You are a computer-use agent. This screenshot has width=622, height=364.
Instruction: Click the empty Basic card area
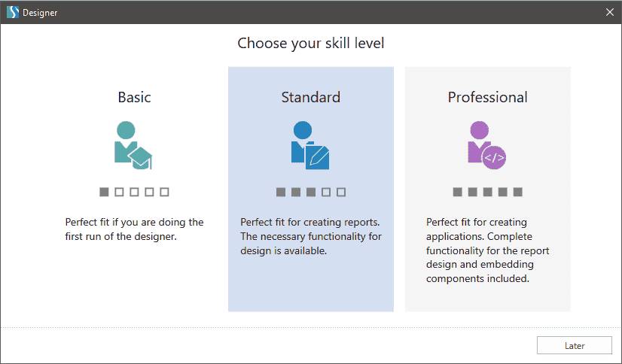click(135, 278)
